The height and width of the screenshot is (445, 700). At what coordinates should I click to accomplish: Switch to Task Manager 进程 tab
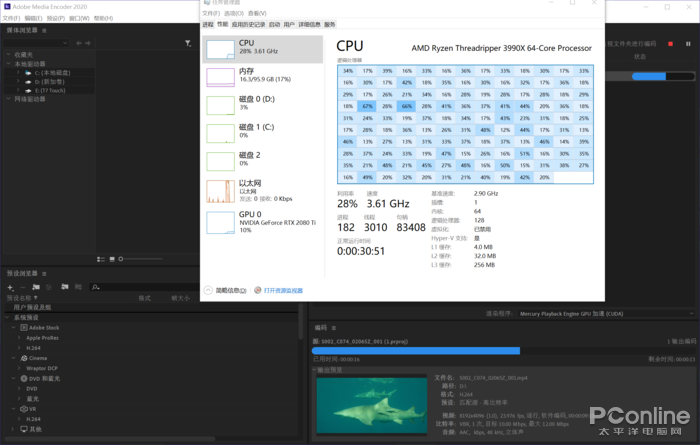coord(208,25)
